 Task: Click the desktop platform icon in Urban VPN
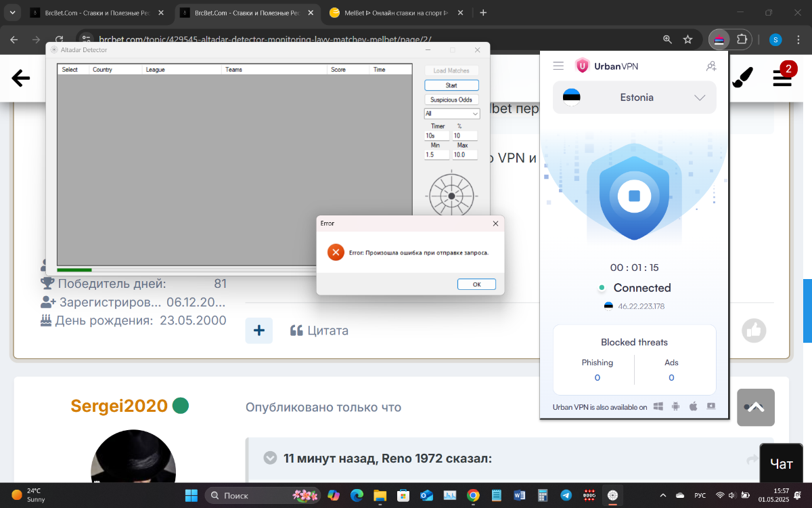coord(710,407)
